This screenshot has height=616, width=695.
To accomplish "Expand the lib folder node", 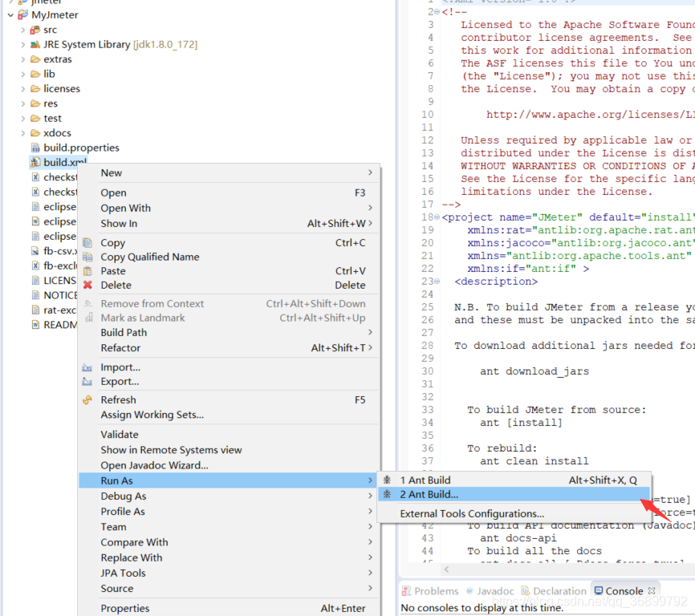I will pyautogui.click(x=23, y=74).
